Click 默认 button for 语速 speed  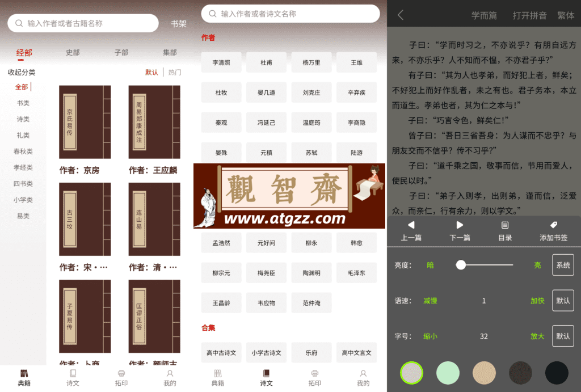pyautogui.click(x=563, y=301)
